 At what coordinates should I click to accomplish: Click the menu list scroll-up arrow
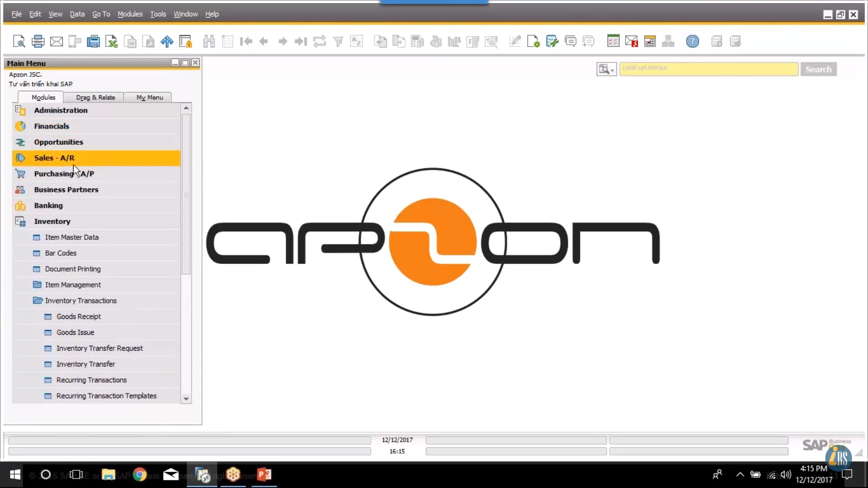[x=186, y=108]
